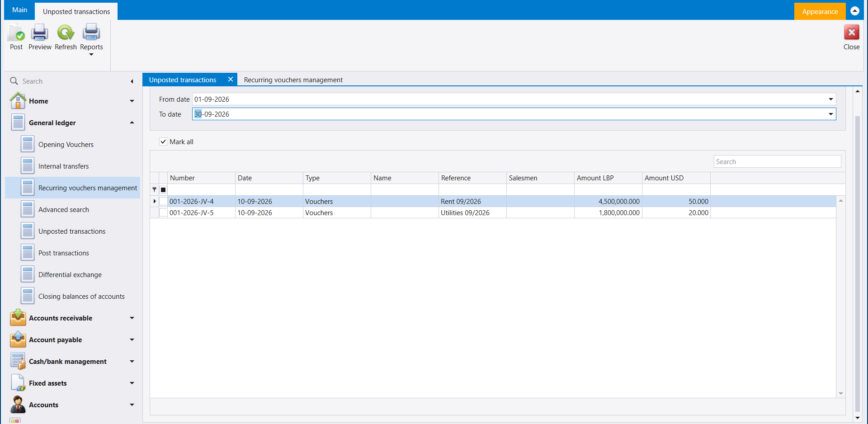
Task: Open Unposted transactions in the sidebar
Action: (72, 231)
